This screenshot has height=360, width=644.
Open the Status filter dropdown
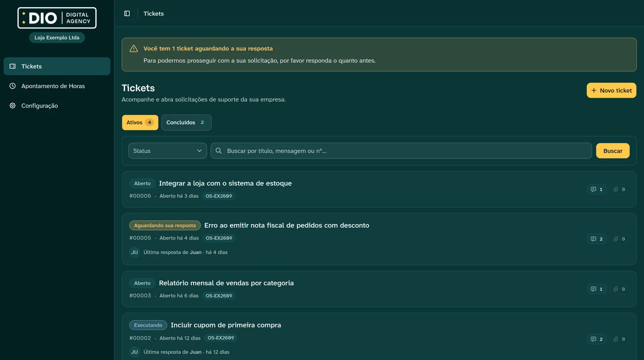(168, 151)
